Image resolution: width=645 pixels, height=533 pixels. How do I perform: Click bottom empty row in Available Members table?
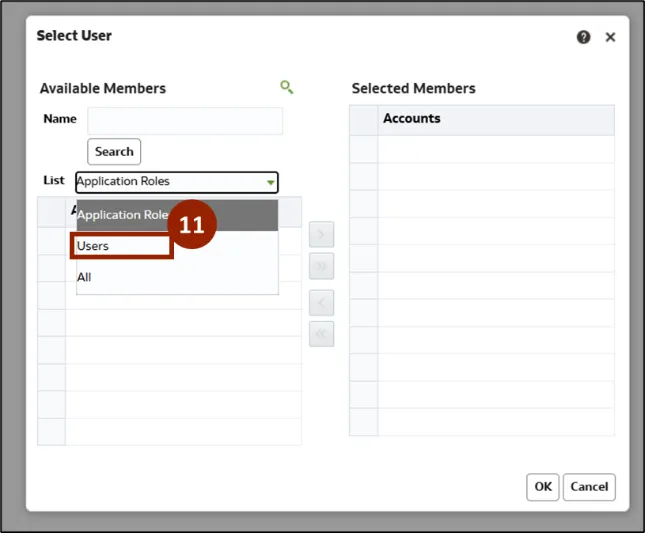click(183, 432)
